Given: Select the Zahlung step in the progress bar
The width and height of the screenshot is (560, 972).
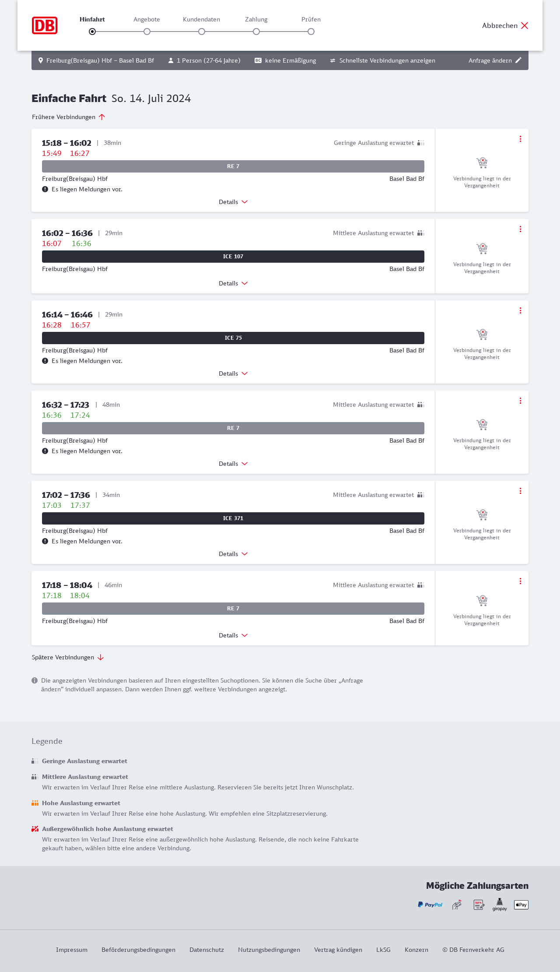Looking at the screenshot, I should (256, 31).
